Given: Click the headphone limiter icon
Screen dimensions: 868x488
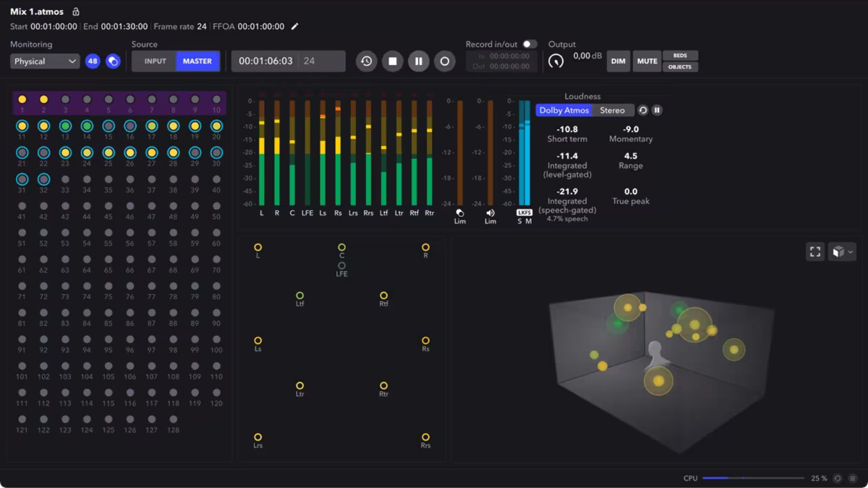Looking at the screenshot, I should point(460,213).
